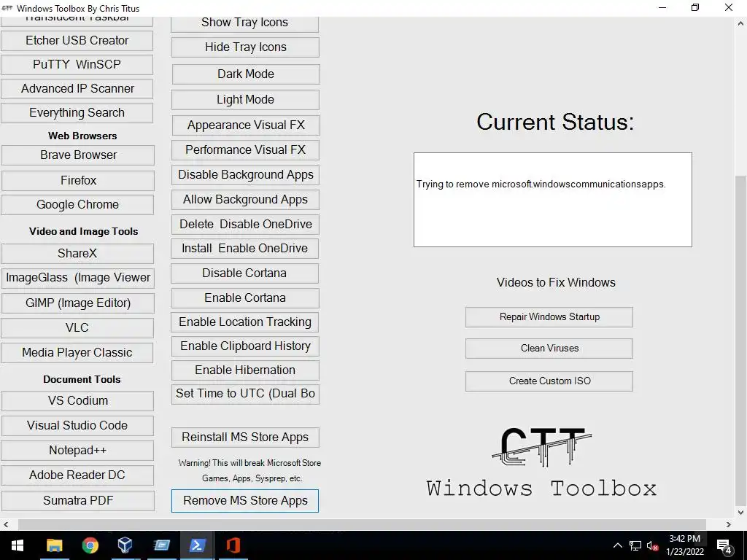
Task: Show hidden tray icons chevron
Action: tap(617, 545)
